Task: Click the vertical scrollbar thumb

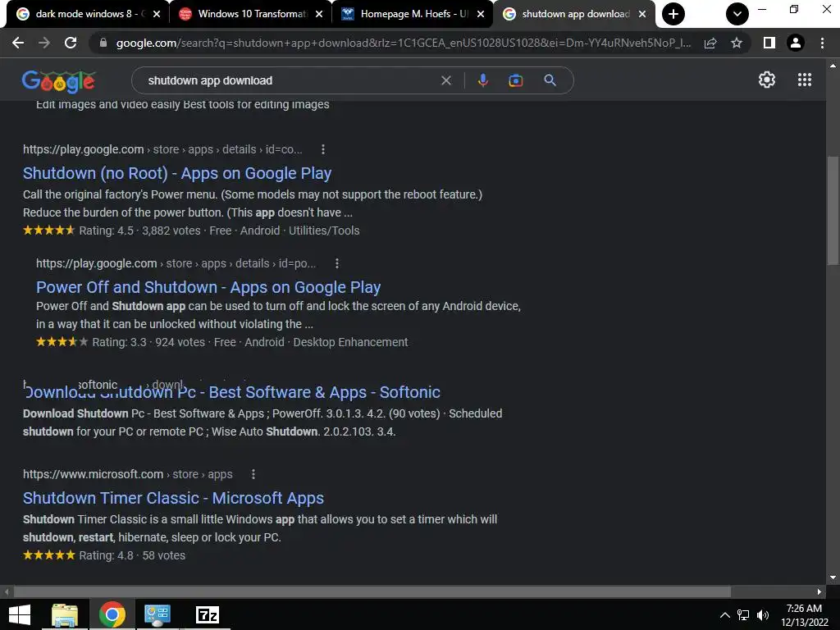Action: coord(833,210)
